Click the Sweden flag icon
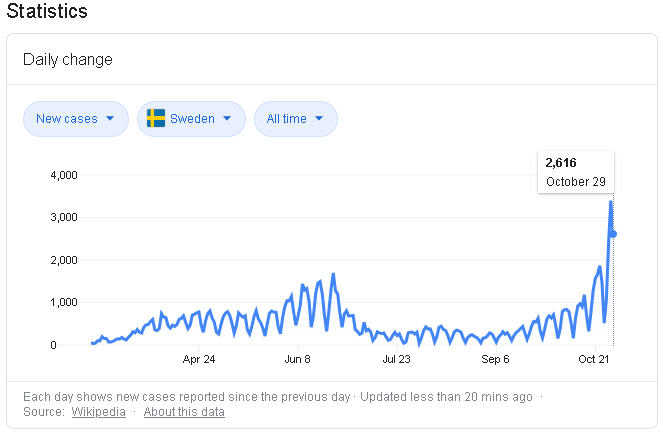Screen dimensions: 663x435 [156, 119]
